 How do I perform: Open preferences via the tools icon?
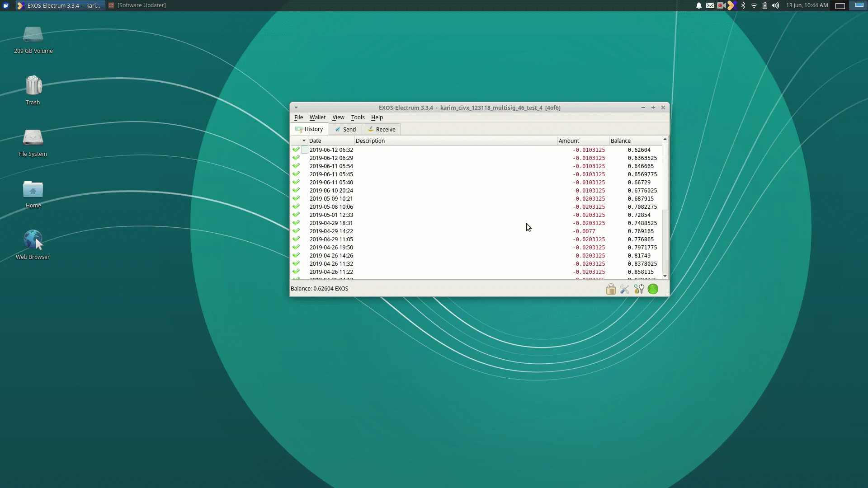tap(625, 289)
